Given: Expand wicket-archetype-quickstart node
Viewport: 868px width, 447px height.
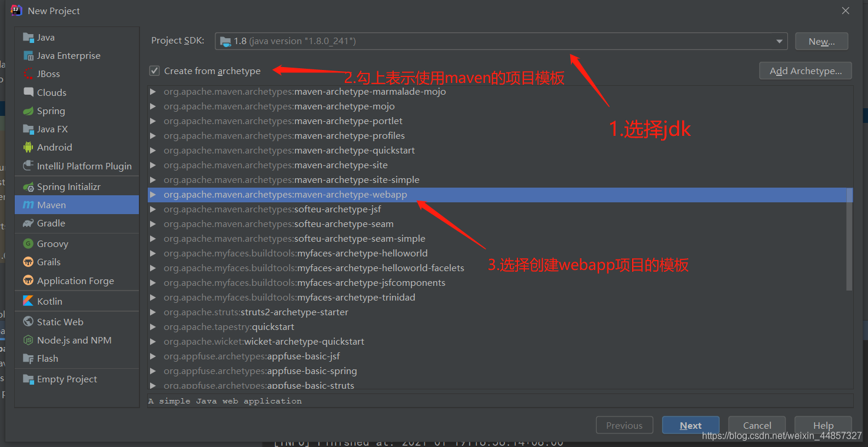Looking at the screenshot, I should coord(153,342).
